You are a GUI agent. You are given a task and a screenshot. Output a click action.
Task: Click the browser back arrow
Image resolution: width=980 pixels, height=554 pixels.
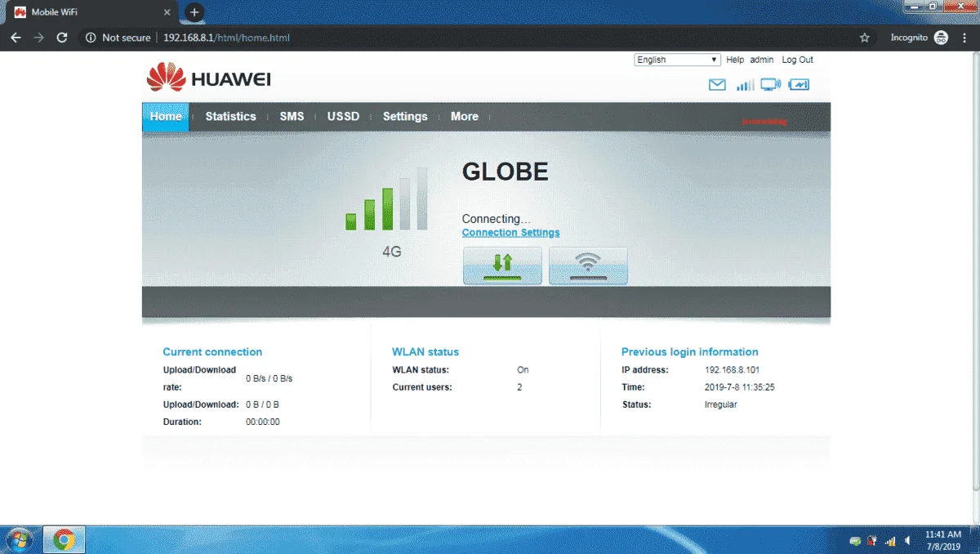point(16,38)
